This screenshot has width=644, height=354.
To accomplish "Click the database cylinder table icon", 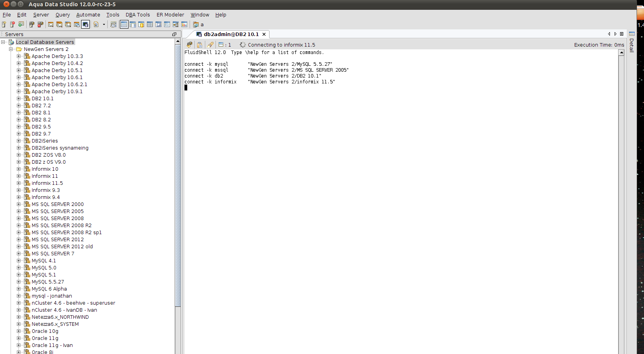I will click(x=141, y=24).
